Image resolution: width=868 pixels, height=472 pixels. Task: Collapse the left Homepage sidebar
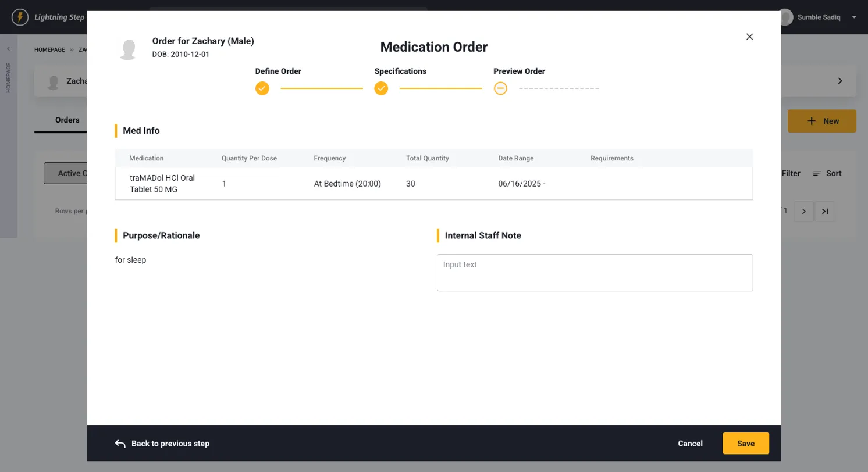[x=8, y=49]
